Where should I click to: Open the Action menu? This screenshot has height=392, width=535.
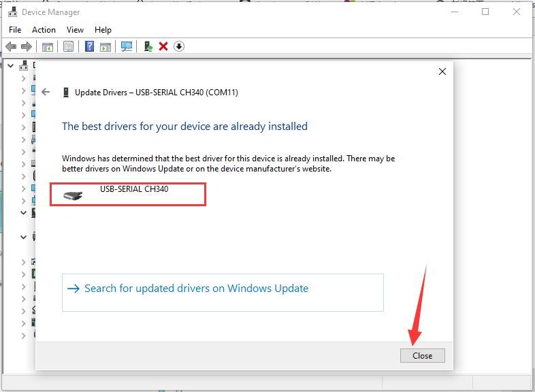(44, 30)
